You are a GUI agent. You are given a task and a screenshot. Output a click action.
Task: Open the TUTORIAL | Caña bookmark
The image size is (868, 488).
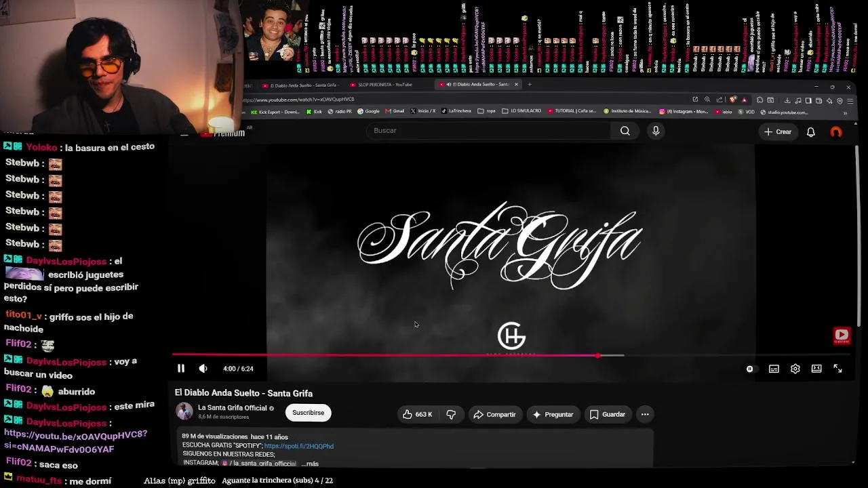572,112
